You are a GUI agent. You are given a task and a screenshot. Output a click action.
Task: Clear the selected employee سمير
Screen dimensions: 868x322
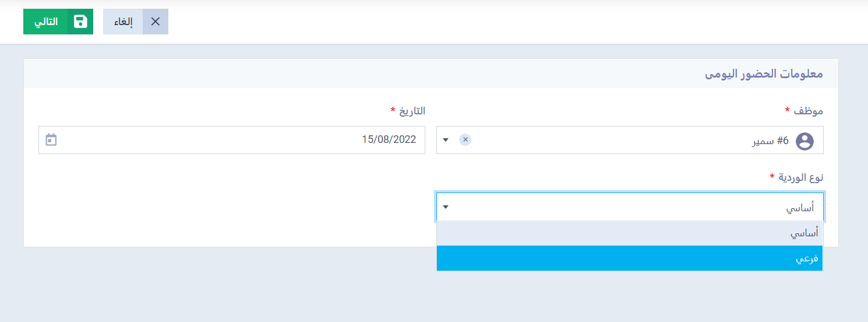tap(465, 139)
